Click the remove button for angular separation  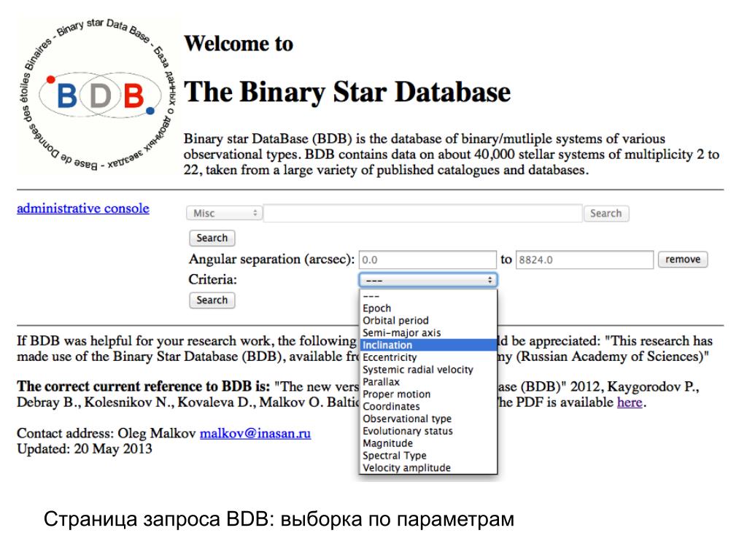[683, 259]
